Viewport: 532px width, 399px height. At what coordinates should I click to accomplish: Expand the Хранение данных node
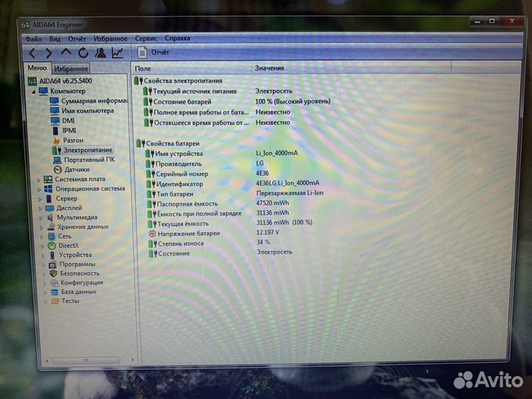41,228
